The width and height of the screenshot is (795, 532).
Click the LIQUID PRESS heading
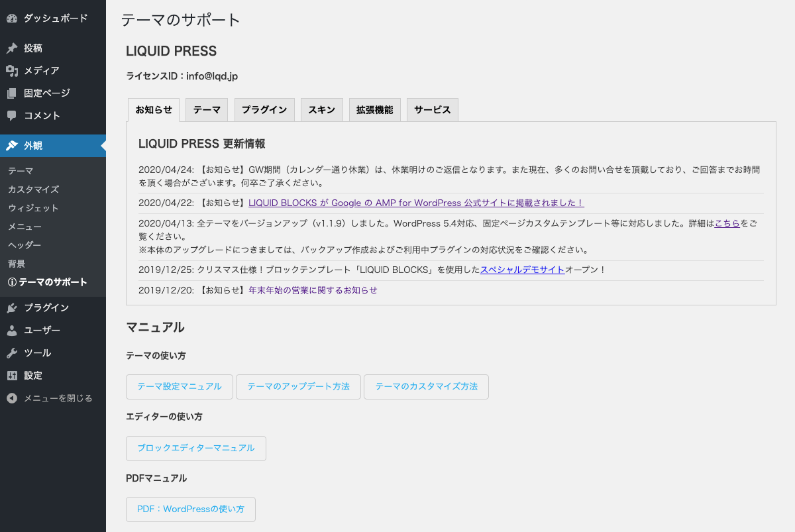click(x=172, y=51)
